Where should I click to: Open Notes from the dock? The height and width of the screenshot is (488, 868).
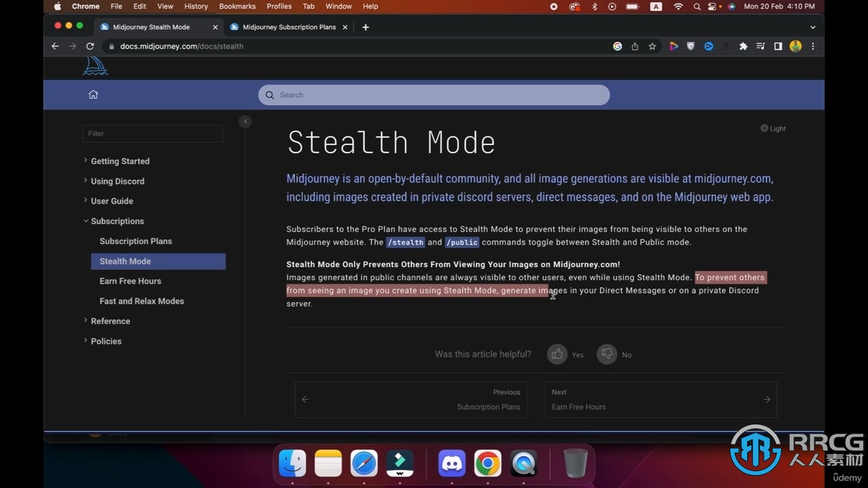(328, 464)
